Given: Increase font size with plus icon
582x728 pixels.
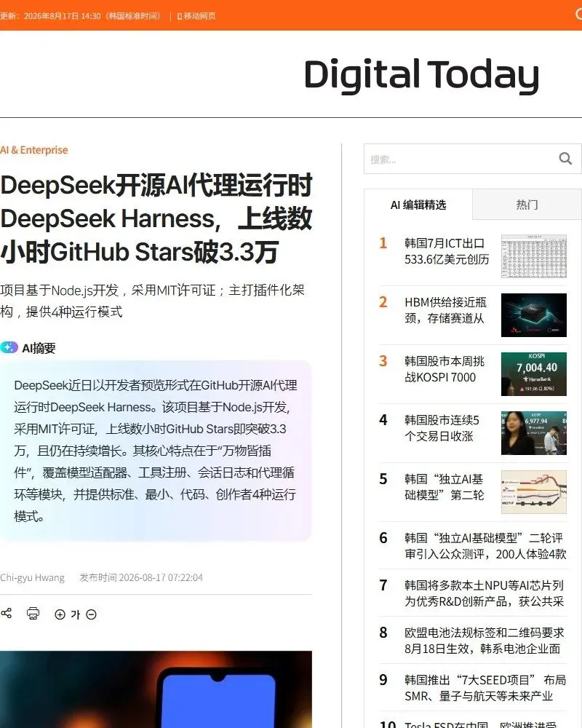Looking at the screenshot, I should [x=60, y=614].
